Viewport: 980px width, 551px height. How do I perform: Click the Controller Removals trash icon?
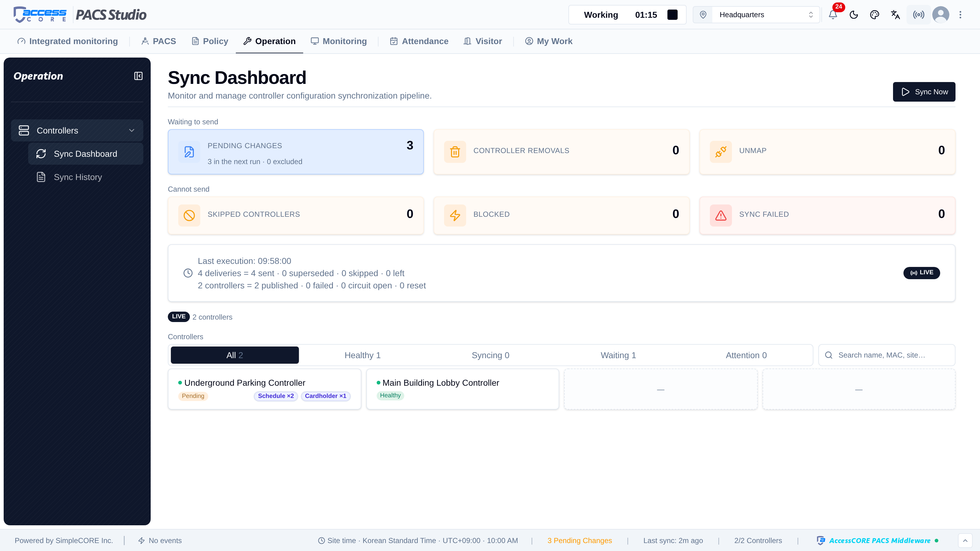click(455, 152)
